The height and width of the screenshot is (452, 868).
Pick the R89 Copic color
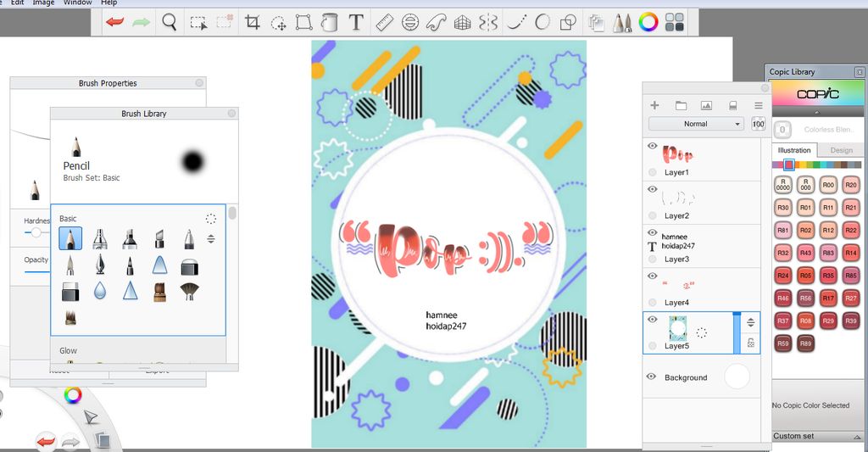[x=805, y=343]
